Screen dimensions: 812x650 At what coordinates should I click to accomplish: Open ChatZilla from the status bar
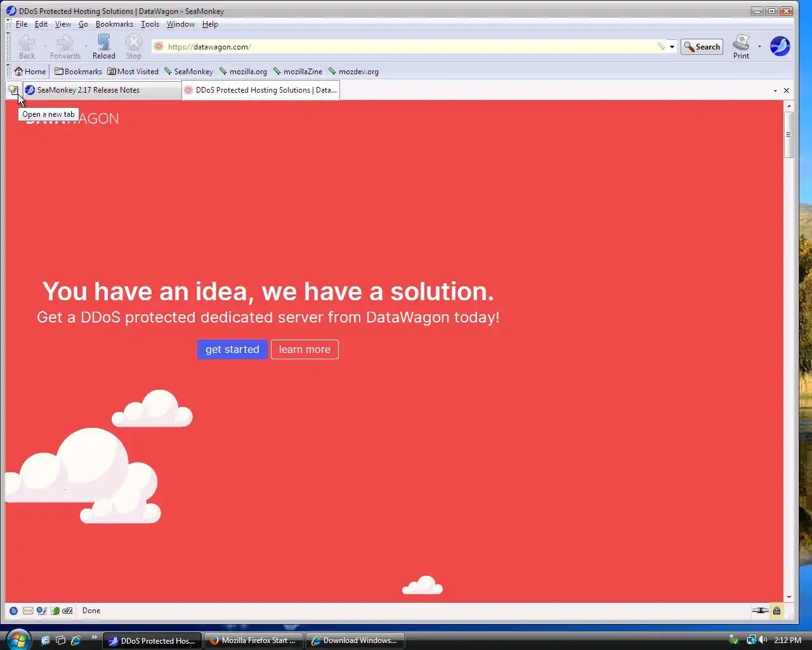pos(67,611)
